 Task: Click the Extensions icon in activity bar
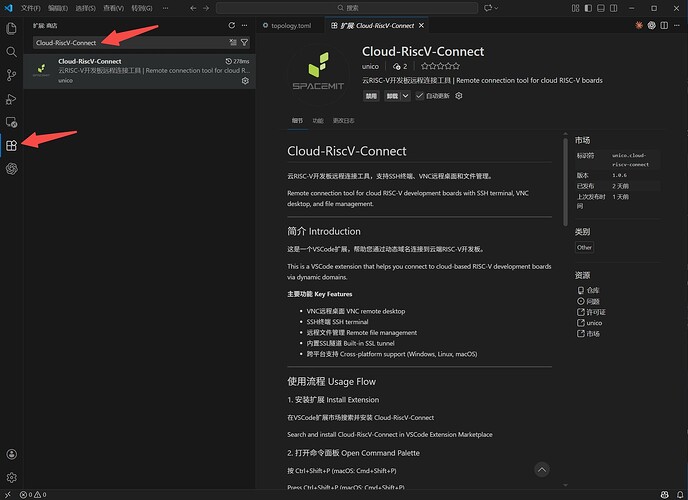coord(12,146)
